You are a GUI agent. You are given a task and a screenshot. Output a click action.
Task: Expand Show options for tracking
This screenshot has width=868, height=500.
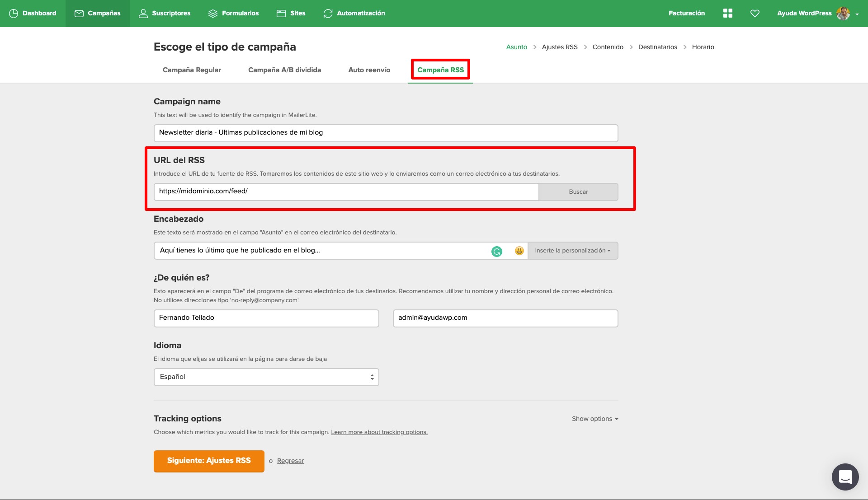[x=594, y=419]
